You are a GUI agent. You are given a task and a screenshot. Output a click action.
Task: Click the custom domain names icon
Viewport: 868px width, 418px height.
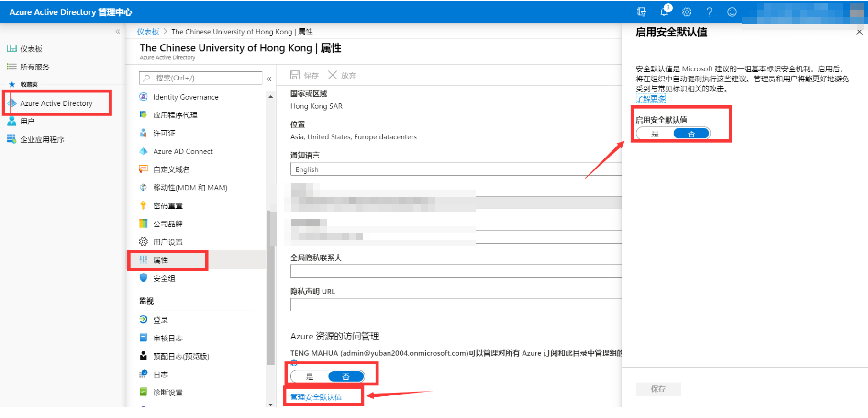pyautogui.click(x=143, y=169)
